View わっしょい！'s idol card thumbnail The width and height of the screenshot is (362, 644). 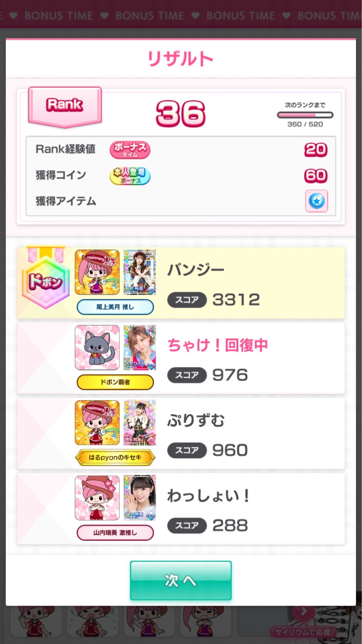click(x=140, y=498)
